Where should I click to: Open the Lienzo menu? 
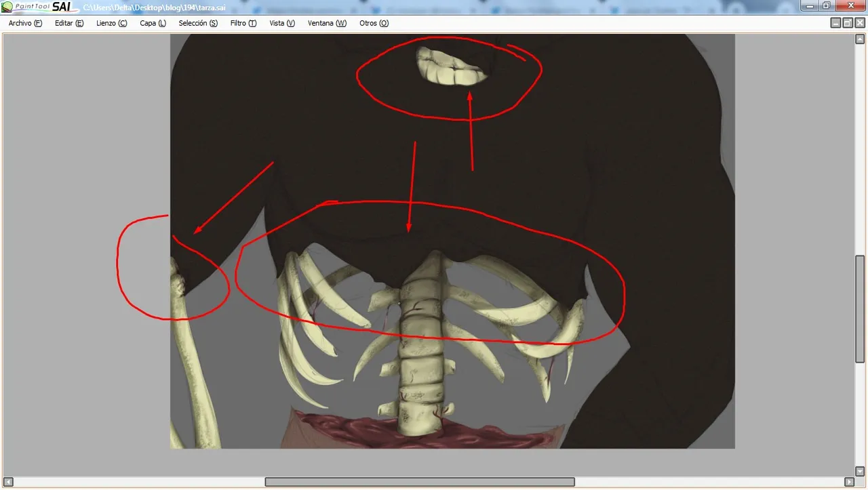click(x=111, y=23)
